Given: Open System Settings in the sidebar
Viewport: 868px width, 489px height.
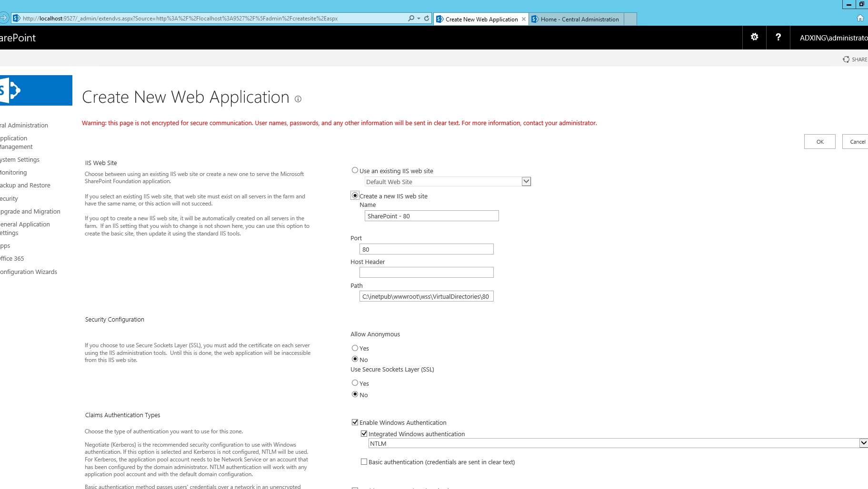Looking at the screenshot, I should [x=20, y=160].
